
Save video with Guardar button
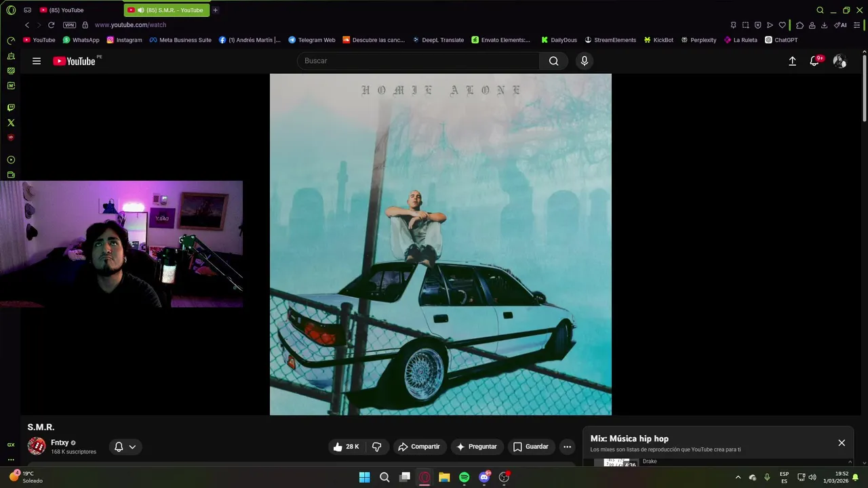point(530,447)
